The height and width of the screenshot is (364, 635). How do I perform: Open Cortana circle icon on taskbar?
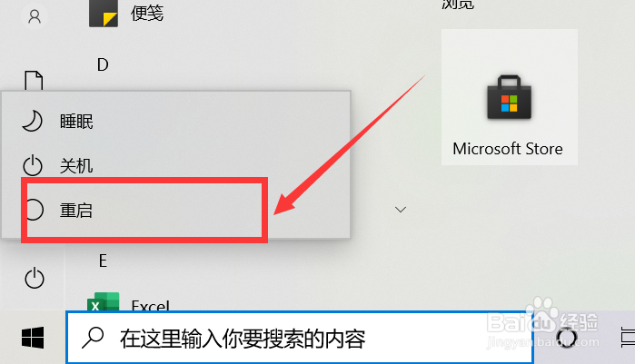566,338
